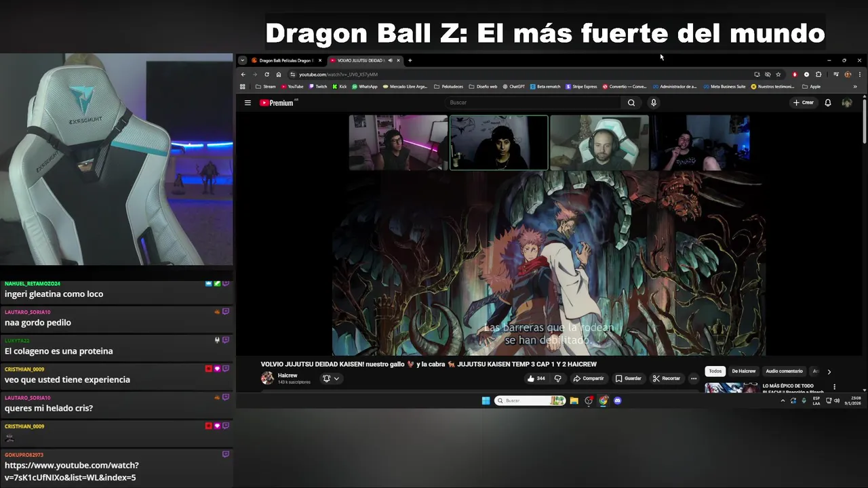
Task: Open Stripe Express bookmark
Action: (582, 87)
